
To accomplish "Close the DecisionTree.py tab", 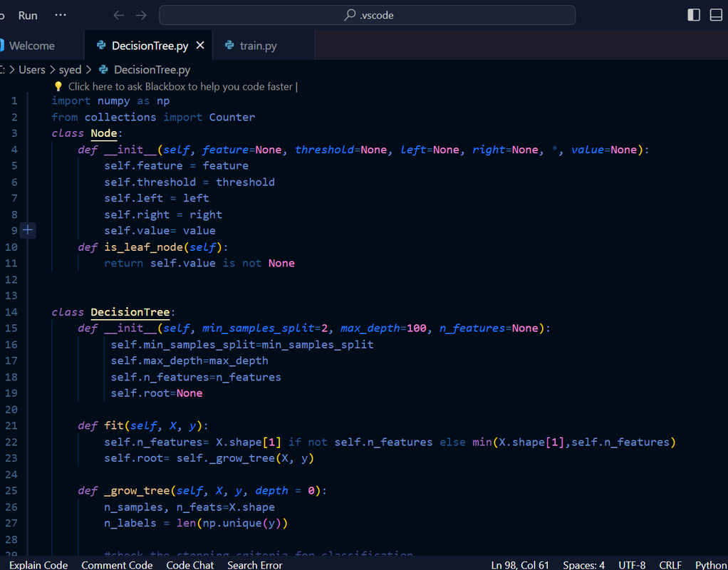I will (200, 46).
